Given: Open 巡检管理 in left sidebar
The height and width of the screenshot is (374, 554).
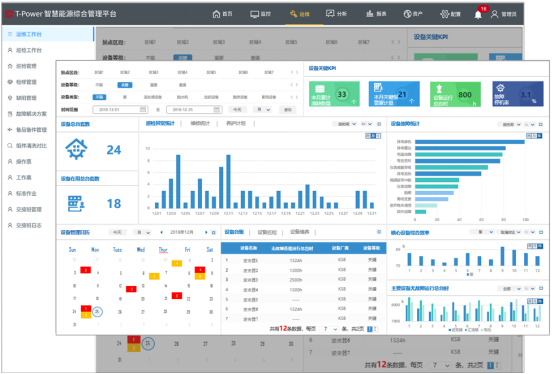Looking at the screenshot, I should coord(26,66).
